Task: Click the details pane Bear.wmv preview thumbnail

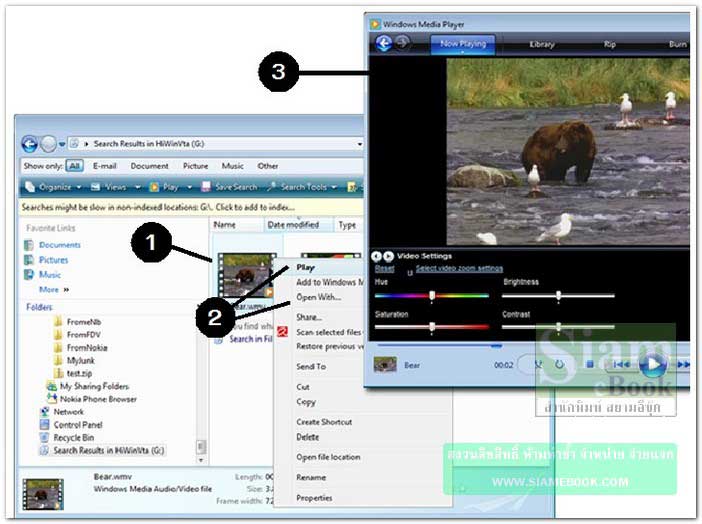Action: pos(43,494)
